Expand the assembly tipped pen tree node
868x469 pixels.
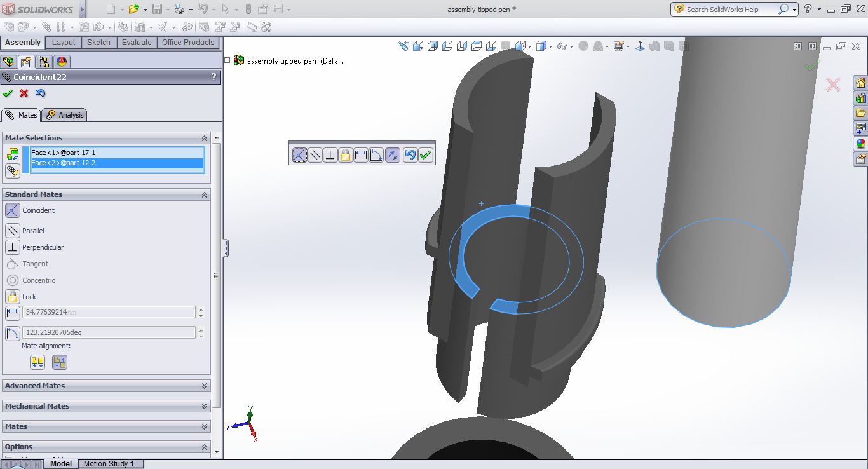click(x=227, y=60)
